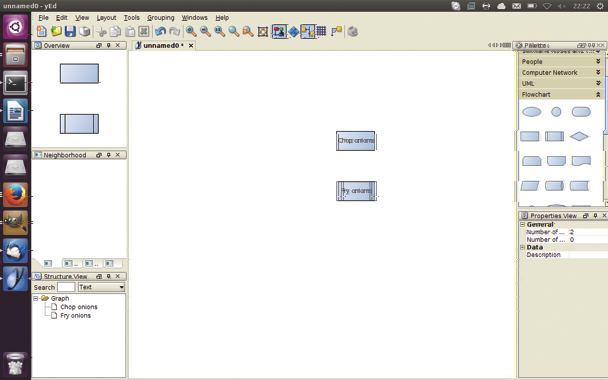Open the Edit menu

[x=62, y=18]
